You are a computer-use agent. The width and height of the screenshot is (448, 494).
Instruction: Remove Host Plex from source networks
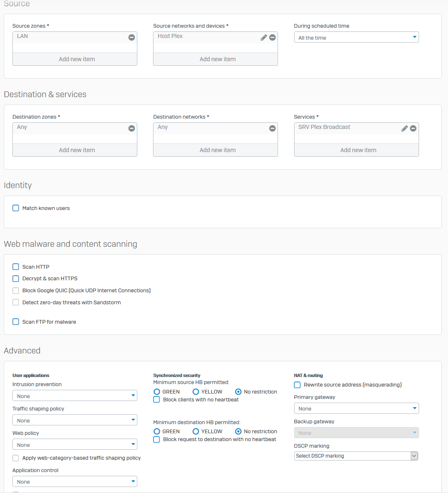pyautogui.click(x=272, y=37)
